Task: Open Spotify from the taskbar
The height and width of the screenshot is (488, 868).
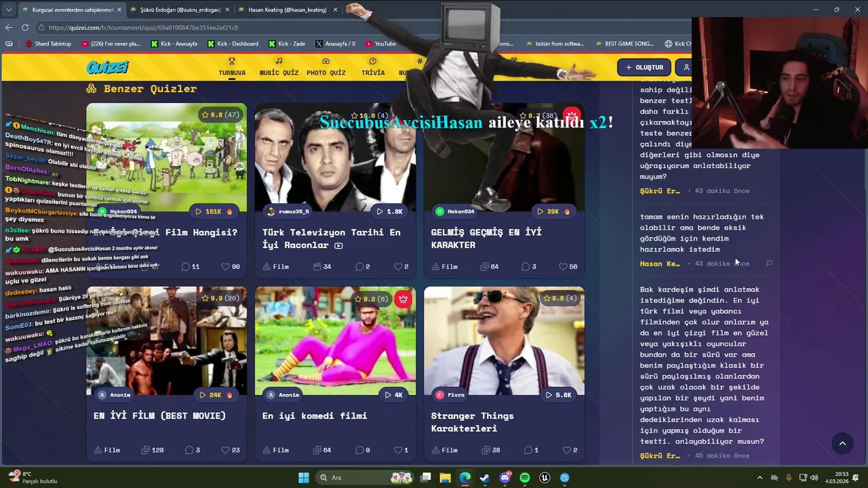Action: tap(525, 478)
